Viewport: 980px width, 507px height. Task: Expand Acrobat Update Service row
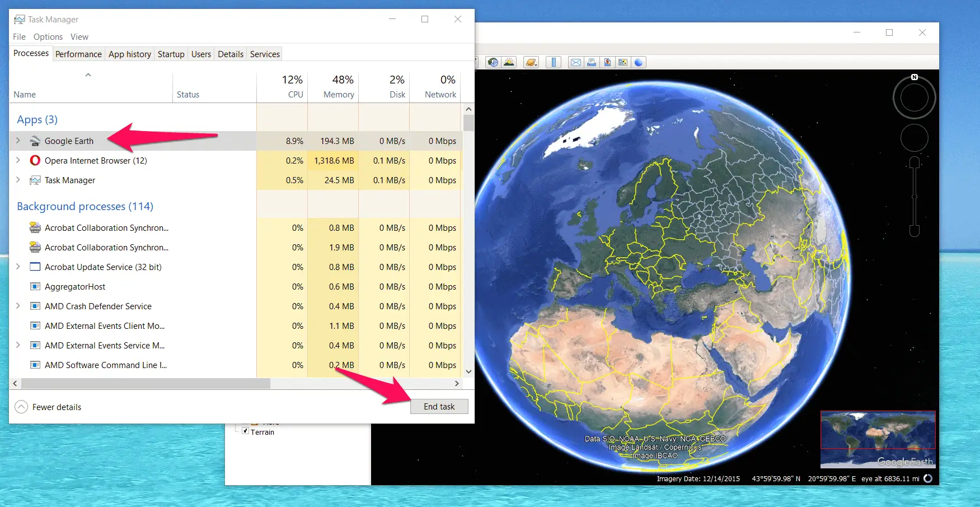[x=18, y=267]
